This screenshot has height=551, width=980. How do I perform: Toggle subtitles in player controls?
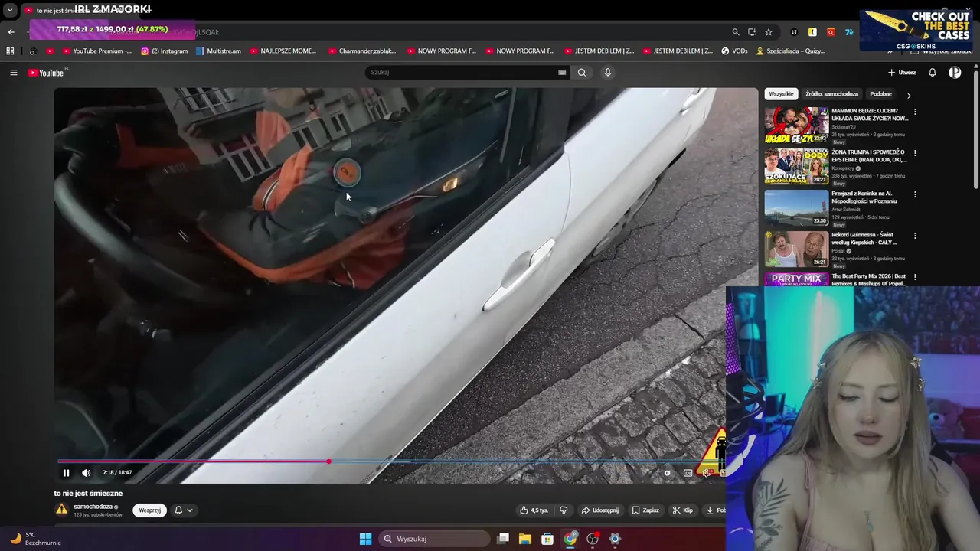click(688, 473)
